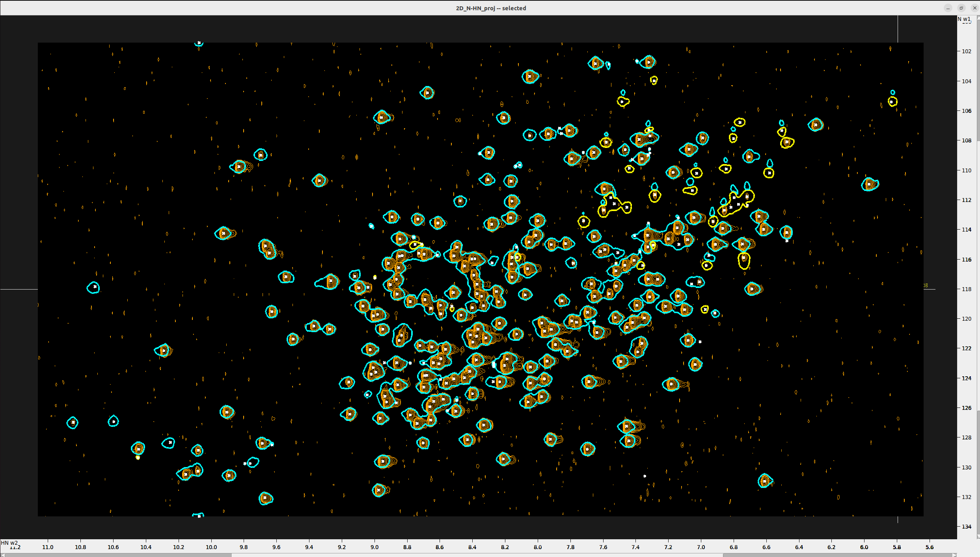Select lone peak near 6.6 ppm, 131
Image resolution: width=980 pixels, height=557 pixels.
click(765, 480)
